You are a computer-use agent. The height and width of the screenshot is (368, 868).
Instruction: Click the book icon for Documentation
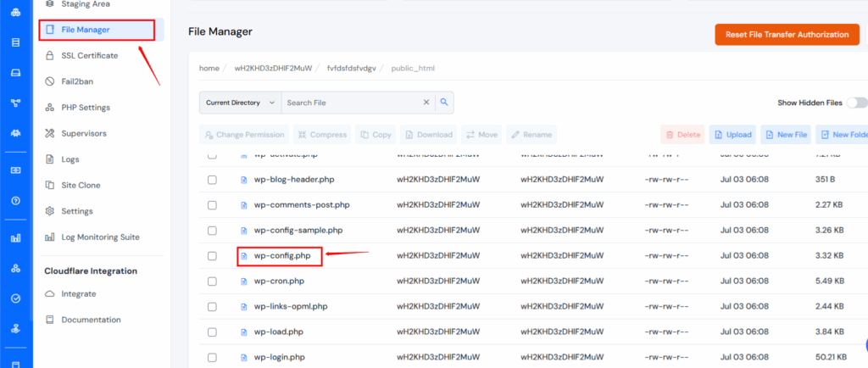click(x=50, y=320)
